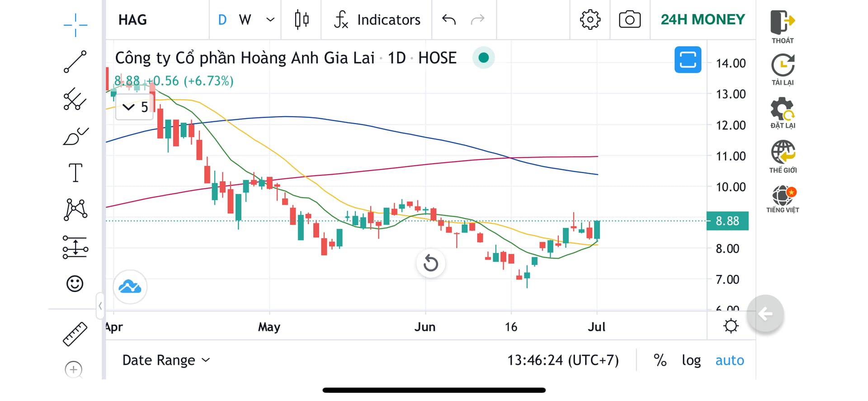Open chart settings gear
This screenshot has height=401, width=868.
pos(590,20)
